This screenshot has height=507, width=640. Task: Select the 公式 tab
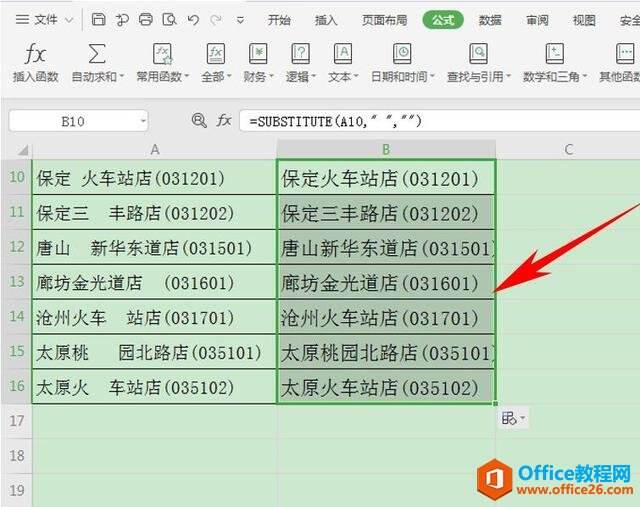(443, 20)
